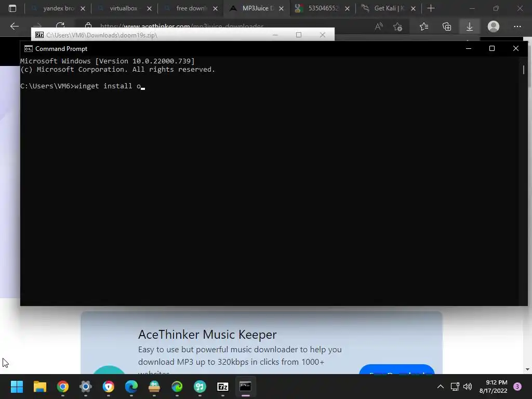Click the AceThinker Music Keeper heading
The image size is (532, 399).
[207, 335]
